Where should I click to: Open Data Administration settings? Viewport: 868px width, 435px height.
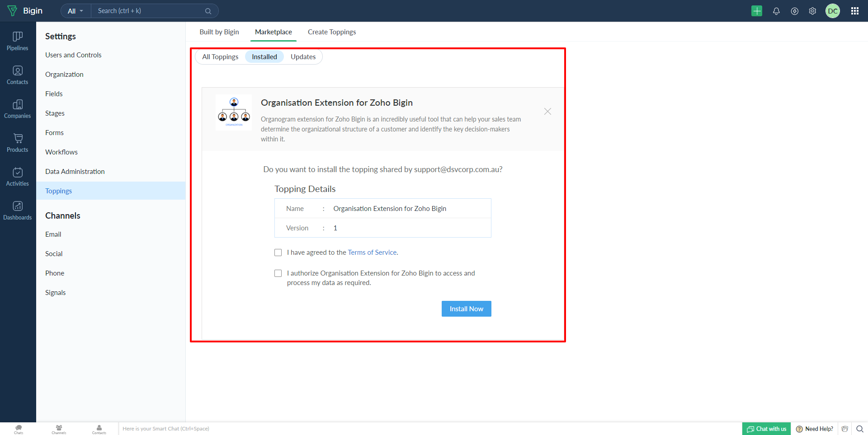(75, 172)
